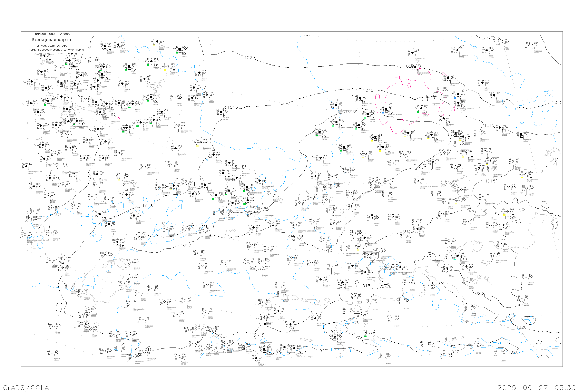Click the 1010 isobar label near Семиярка

pyautogui.click(x=327, y=250)
